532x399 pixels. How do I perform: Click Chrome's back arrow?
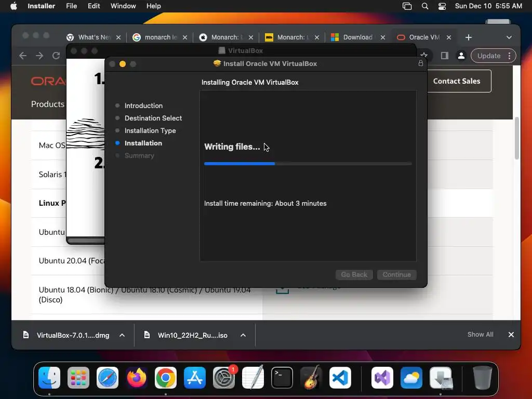click(23, 56)
